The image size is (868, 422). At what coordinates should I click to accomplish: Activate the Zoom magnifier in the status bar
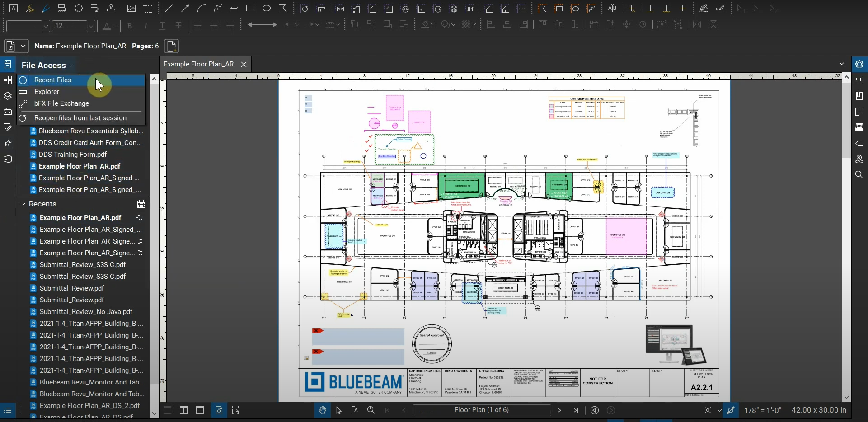(371, 410)
